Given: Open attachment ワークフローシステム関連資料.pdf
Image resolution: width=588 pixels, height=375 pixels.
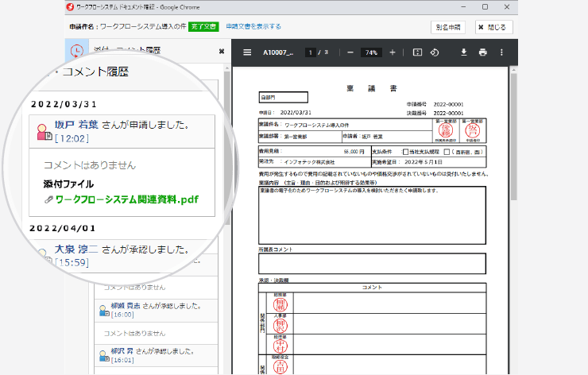Looking at the screenshot, I should point(127,199).
